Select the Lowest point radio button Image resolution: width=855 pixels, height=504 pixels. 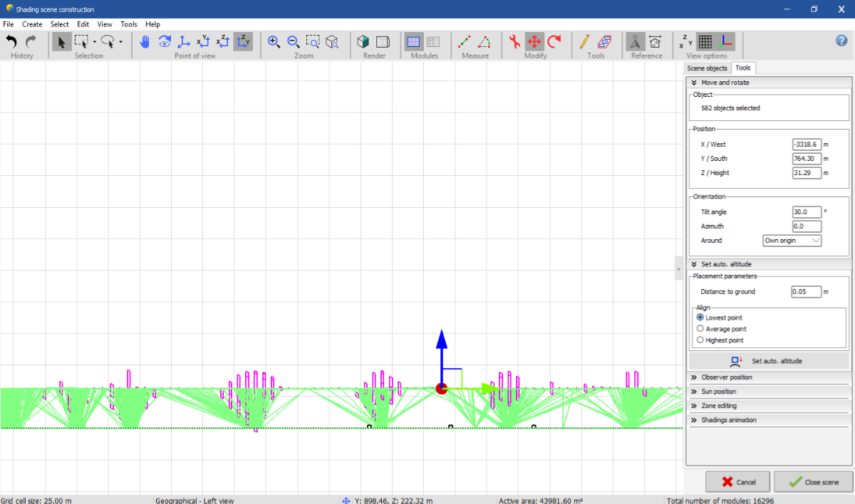click(700, 317)
